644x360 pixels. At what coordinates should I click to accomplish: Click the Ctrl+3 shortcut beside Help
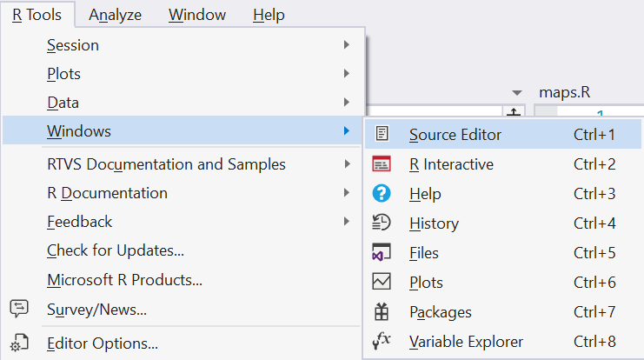pos(594,194)
